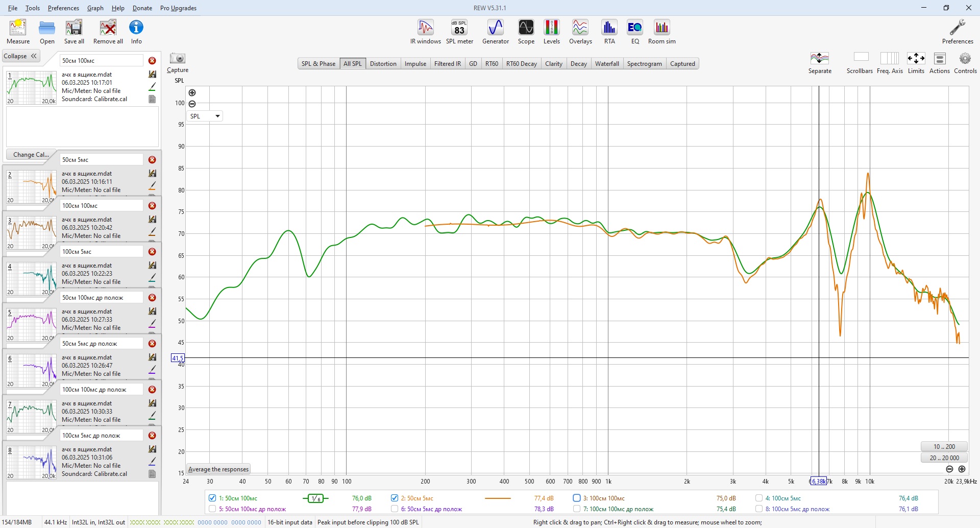Show the Info window
This screenshot has width=980, height=528.
136,32
